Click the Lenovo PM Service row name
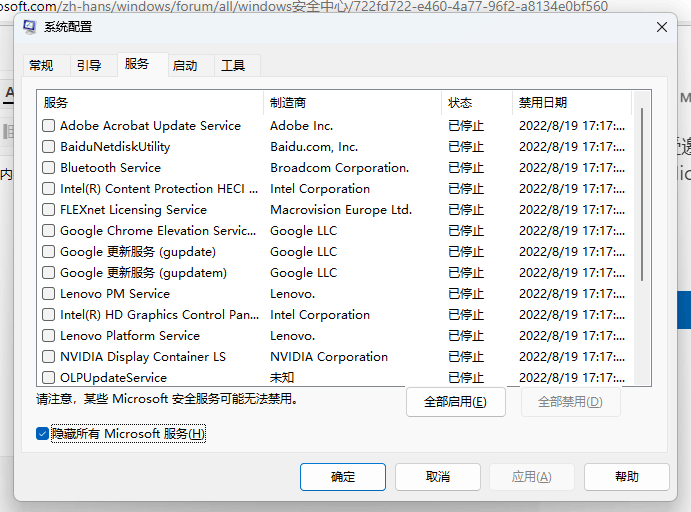 pyautogui.click(x=115, y=294)
